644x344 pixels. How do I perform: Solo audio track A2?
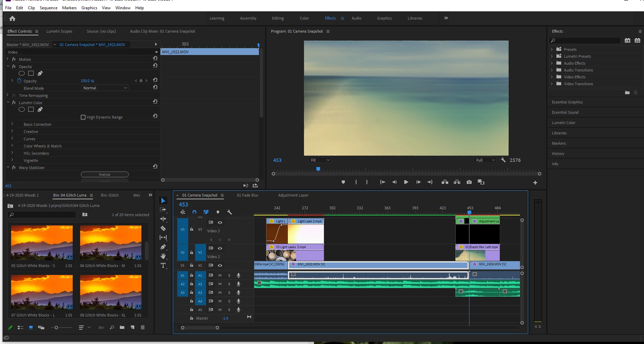(229, 284)
